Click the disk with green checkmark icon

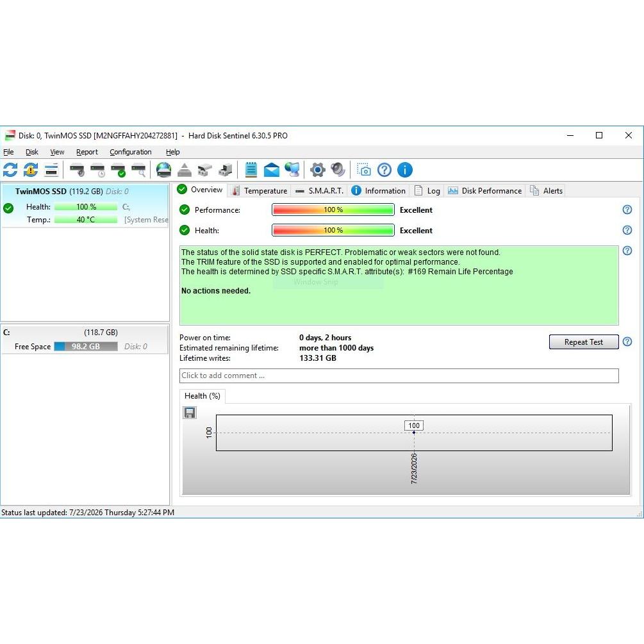coord(118,170)
